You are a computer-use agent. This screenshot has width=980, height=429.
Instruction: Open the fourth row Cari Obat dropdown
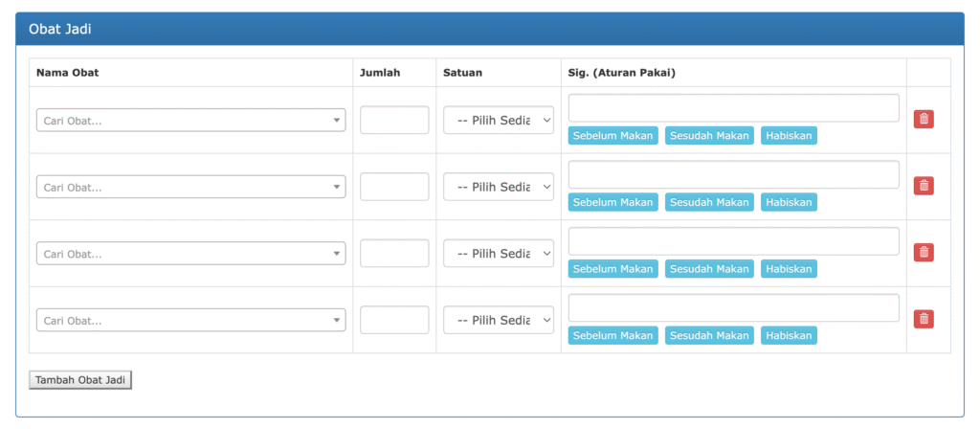click(190, 320)
